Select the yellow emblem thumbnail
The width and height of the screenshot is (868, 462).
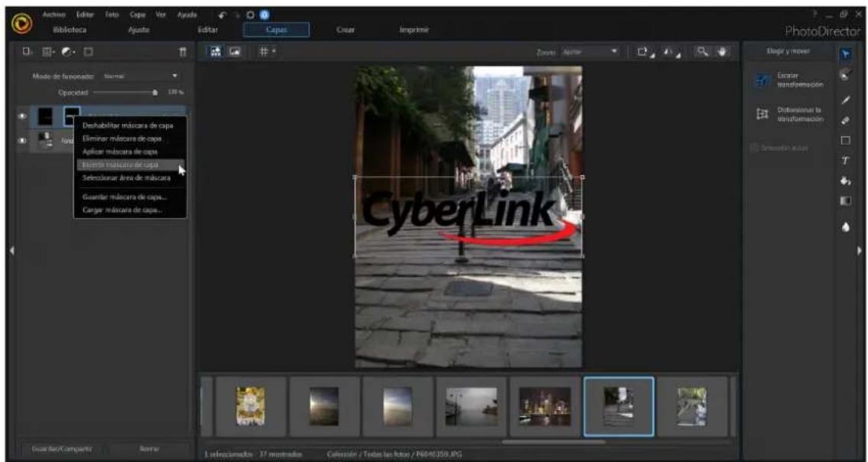tap(250, 407)
